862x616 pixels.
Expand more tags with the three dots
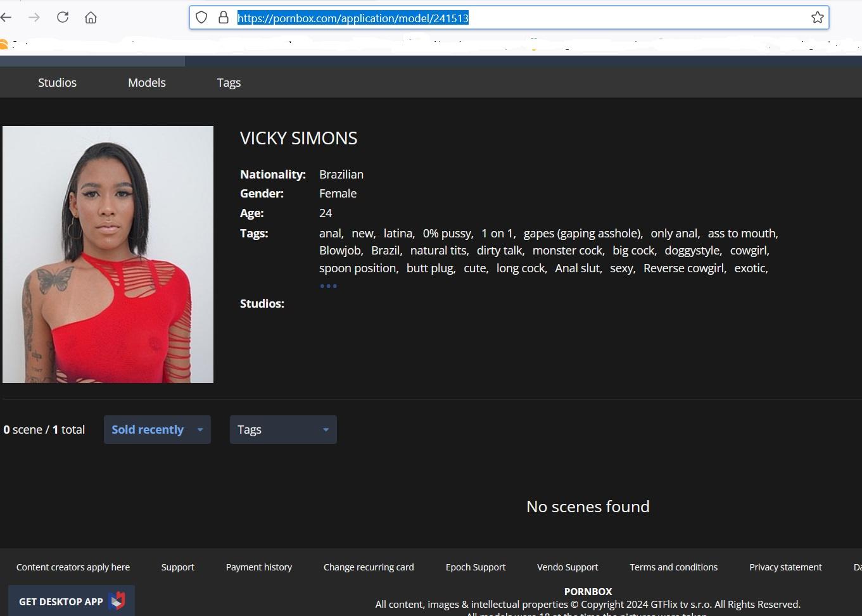(328, 286)
